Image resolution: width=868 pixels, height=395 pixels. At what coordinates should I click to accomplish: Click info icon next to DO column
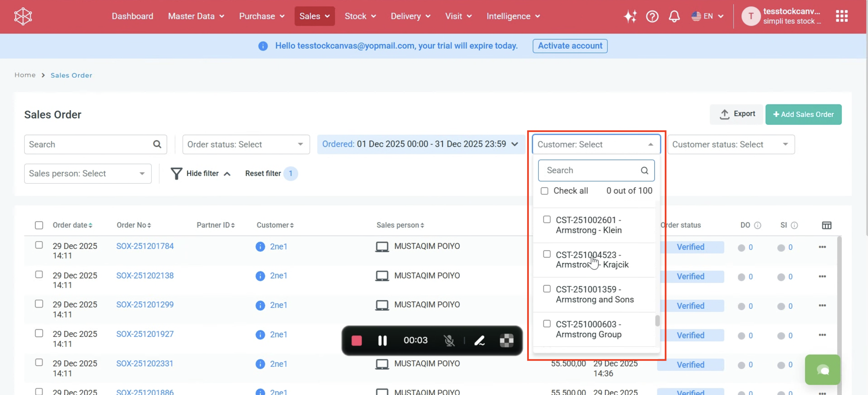point(758,225)
